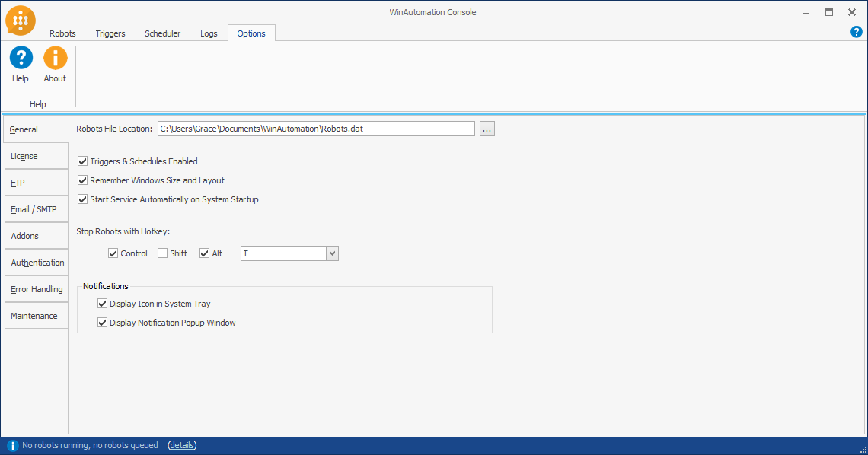Open the Robots tab
This screenshot has height=455, width=868.
pos(62,33)
